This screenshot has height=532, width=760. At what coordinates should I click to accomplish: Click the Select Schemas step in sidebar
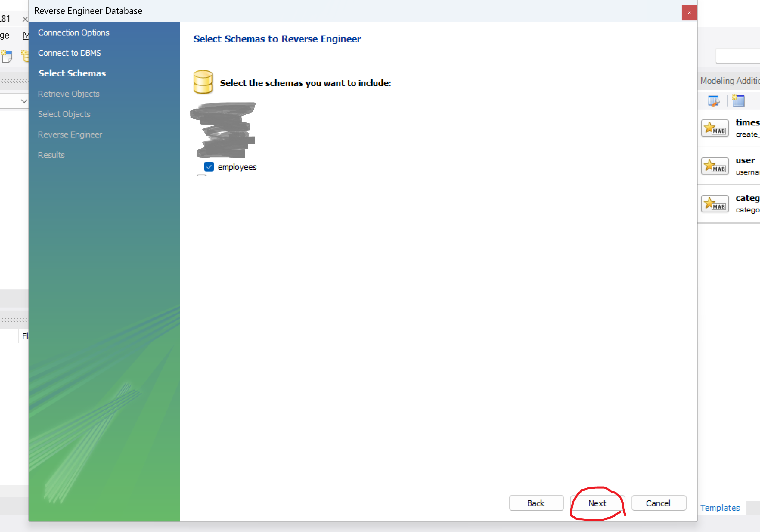[72, 73]
